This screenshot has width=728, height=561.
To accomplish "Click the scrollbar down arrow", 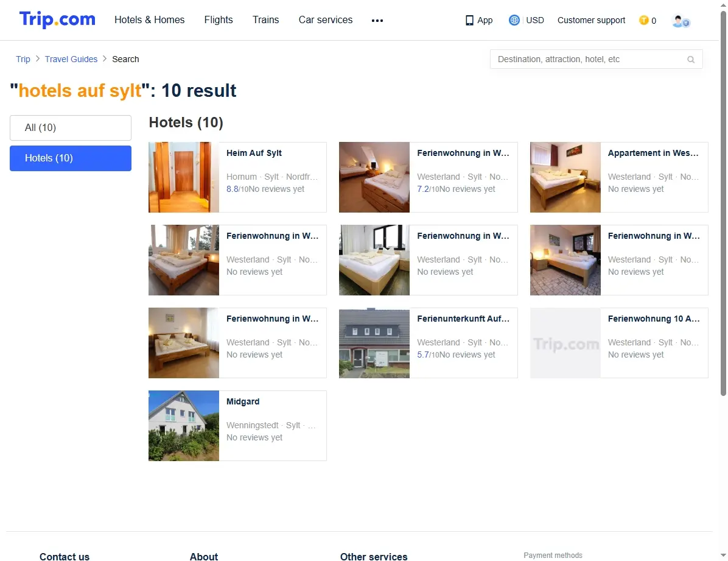I will (x=723, y=556).
